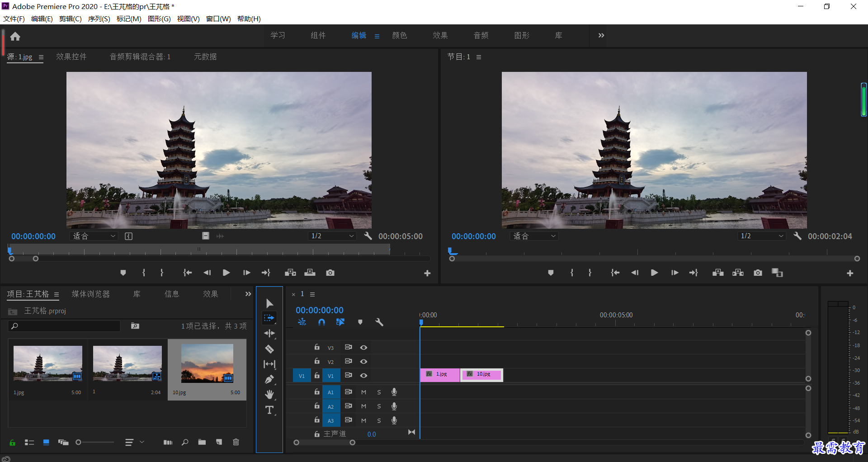Switch to 颜色 workspace
868x462 pixels.
click(x=400, y=35)
